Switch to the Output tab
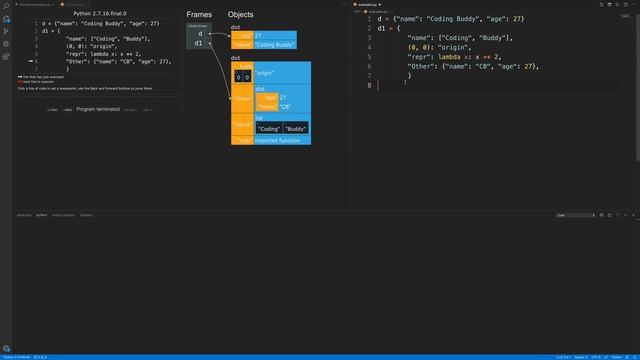640x360 pixels. [41, 215]
